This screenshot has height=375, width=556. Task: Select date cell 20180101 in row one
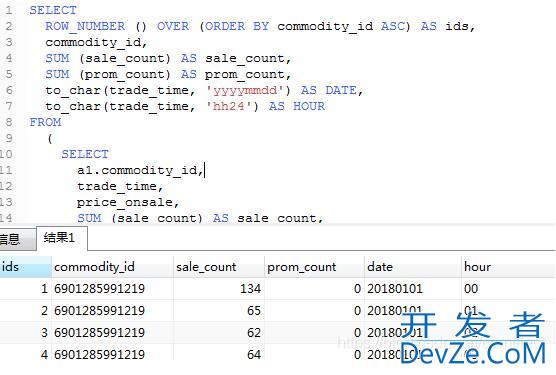click(x=413, y=289)
